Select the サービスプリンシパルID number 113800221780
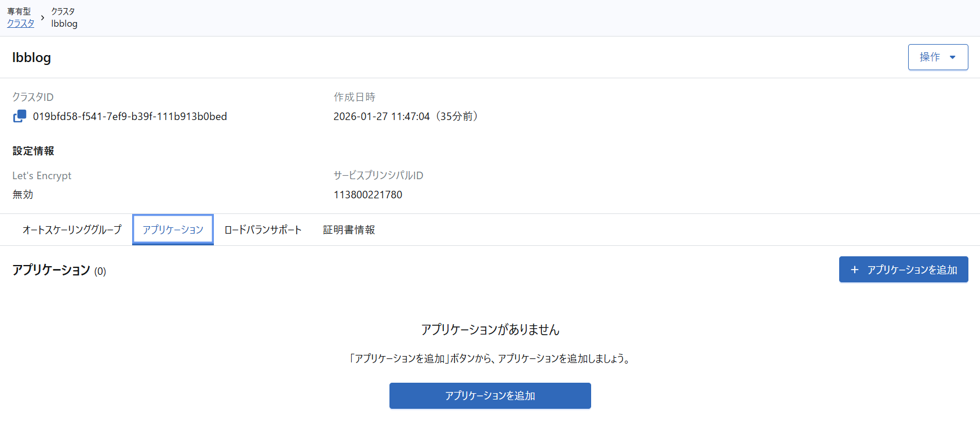Screen dimensions: 980x432 (367, 194)
